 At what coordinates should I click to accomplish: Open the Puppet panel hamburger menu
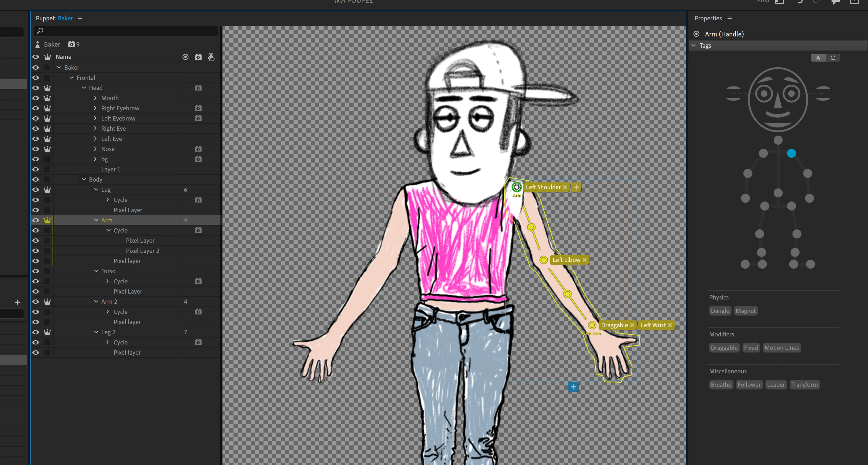[80, 18]
